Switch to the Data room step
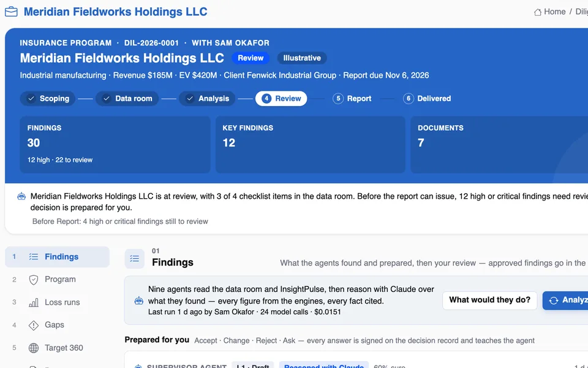588x368 pixels. click(x=127, y=98)
